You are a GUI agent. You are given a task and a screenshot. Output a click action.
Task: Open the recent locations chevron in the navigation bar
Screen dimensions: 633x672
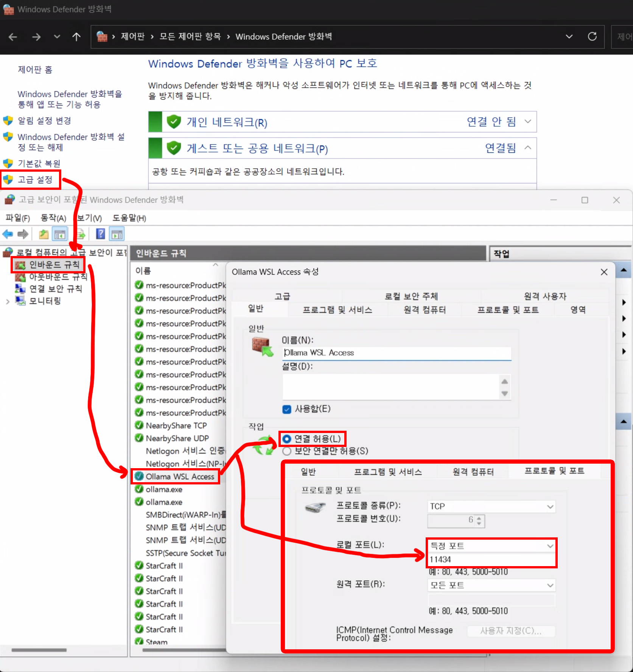tap(57, 37)
